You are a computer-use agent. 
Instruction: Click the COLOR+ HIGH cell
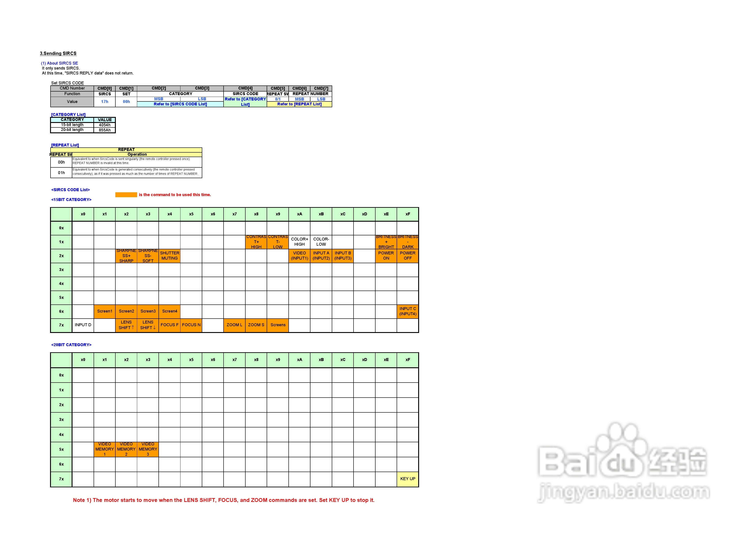(299, 242)
